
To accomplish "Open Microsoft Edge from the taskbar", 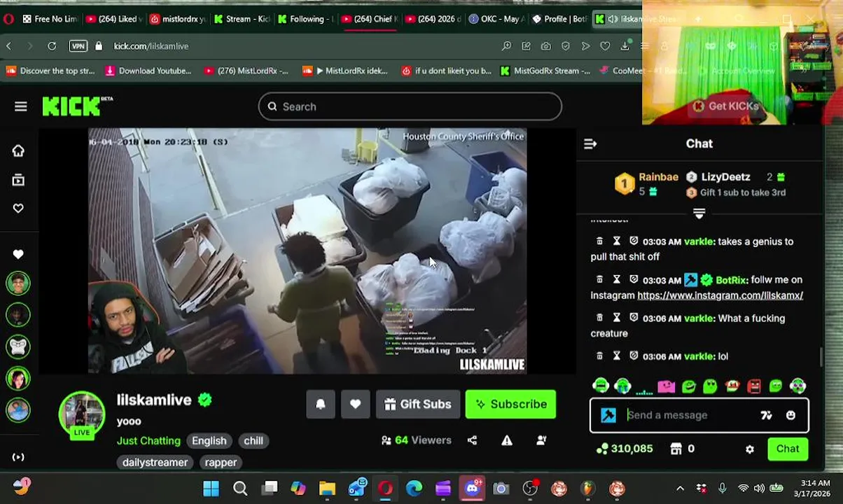I will [414, 488].
